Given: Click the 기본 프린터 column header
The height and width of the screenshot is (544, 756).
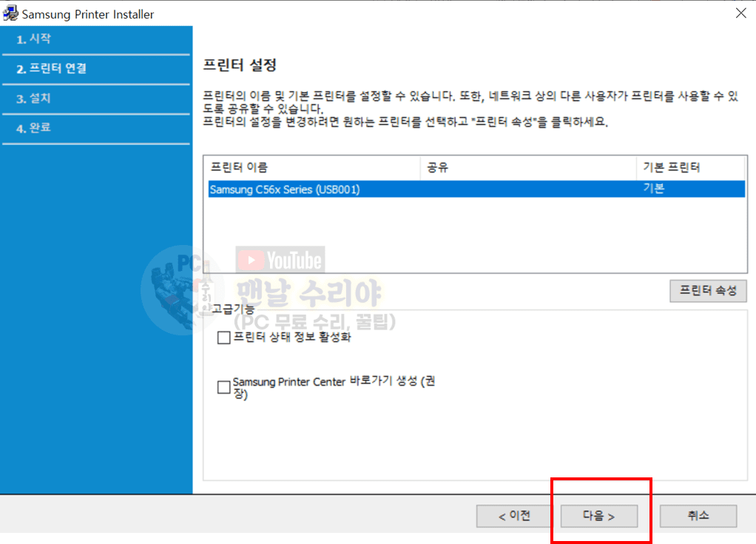Looking at the screenshot, I should click(x=690, y=167).
